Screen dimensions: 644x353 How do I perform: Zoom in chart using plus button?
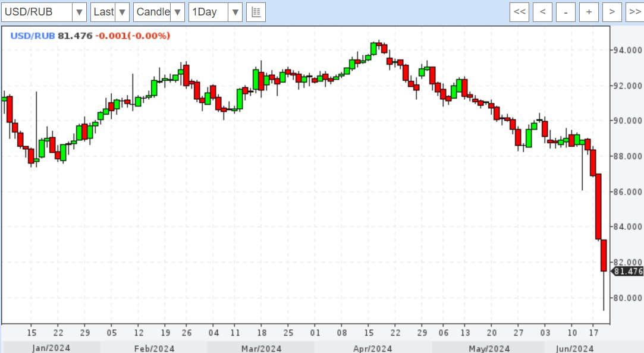coord(589,12)
